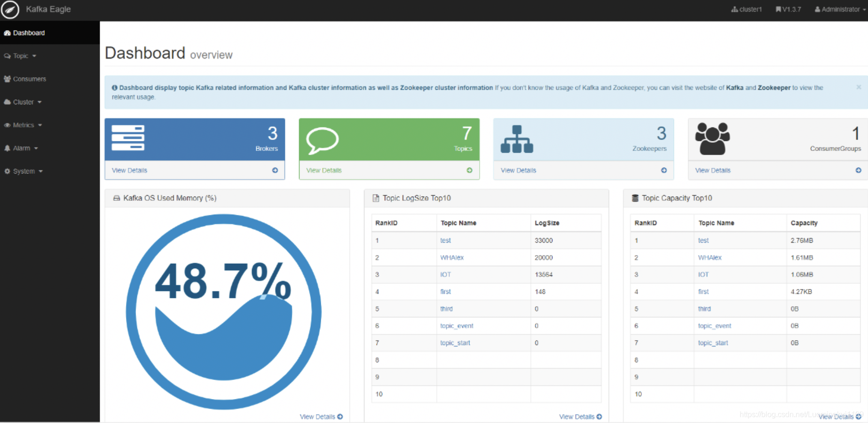Open View Details for ConsumerGroups
The height and width of the screenshot is (423, 868).
713,171
